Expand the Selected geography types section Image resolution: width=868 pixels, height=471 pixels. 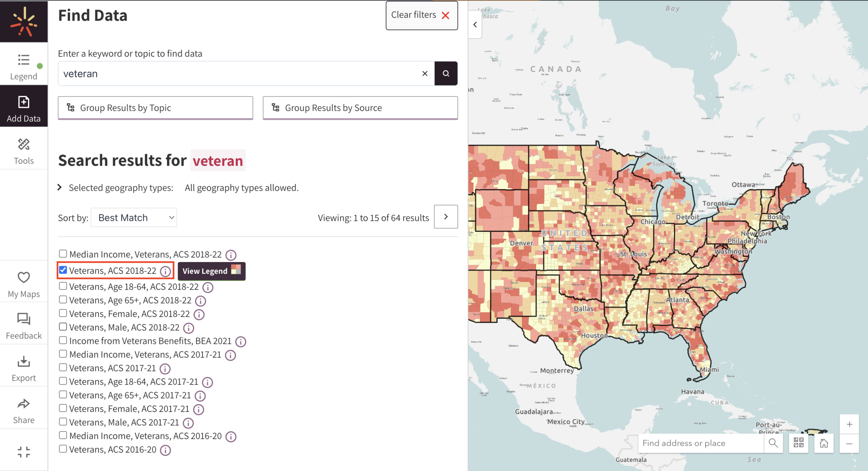(x=59, y=187)
